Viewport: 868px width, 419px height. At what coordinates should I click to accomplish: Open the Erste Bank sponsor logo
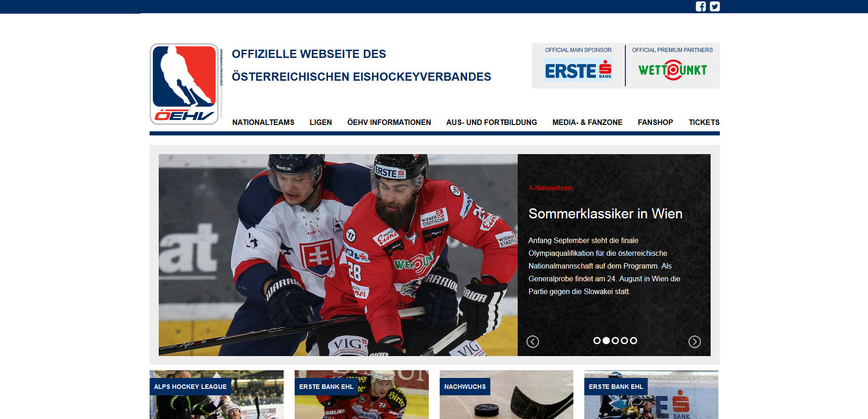[x=578, y=70]
